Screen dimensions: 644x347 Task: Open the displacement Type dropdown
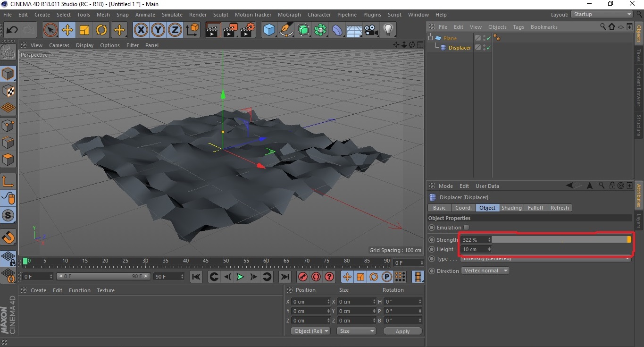(546, 259)
